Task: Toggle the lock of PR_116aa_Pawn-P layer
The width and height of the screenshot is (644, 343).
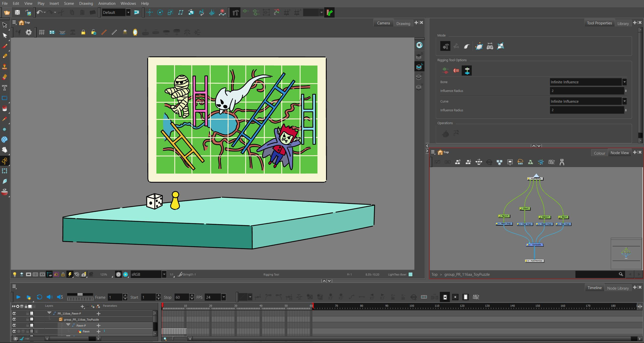Action: click(27, 314)
